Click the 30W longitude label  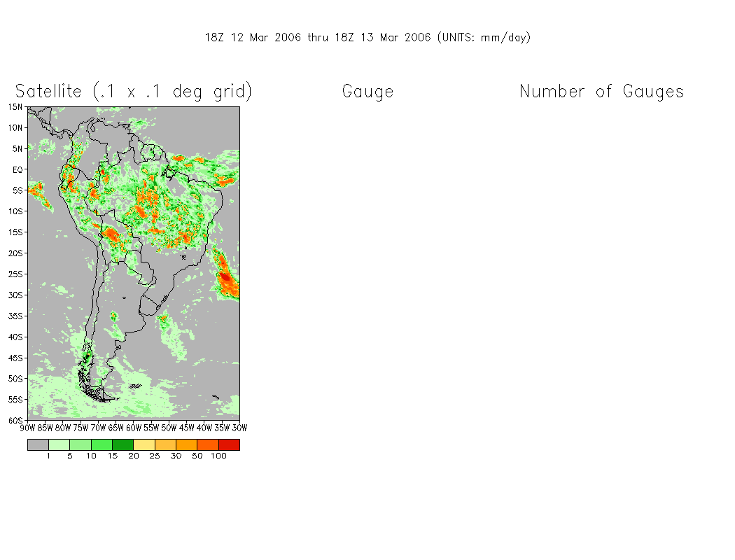(x=239, y=428)
